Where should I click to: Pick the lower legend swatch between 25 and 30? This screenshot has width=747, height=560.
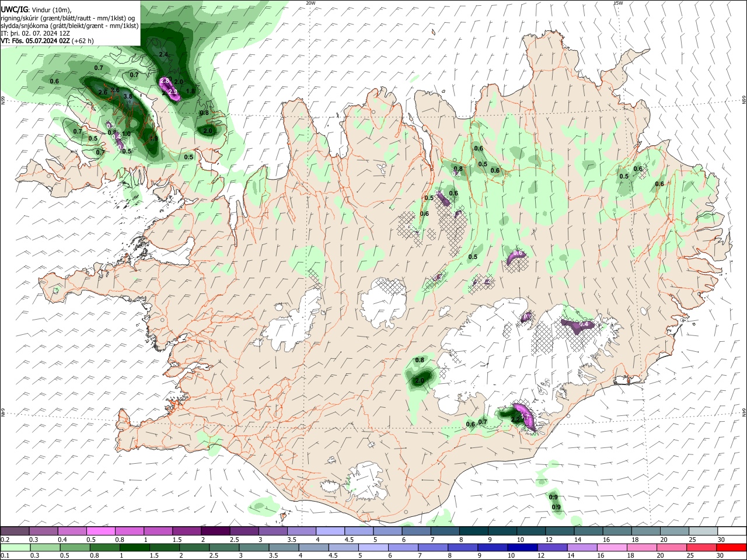pos(701,547)
